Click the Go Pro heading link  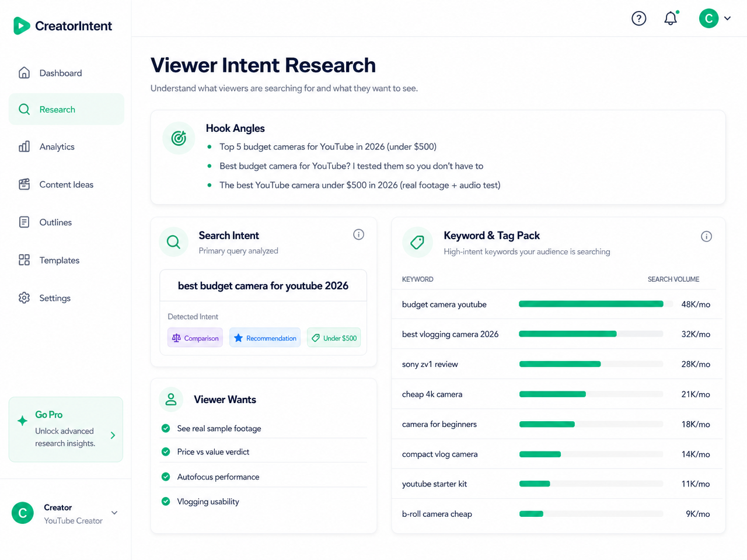48,415
